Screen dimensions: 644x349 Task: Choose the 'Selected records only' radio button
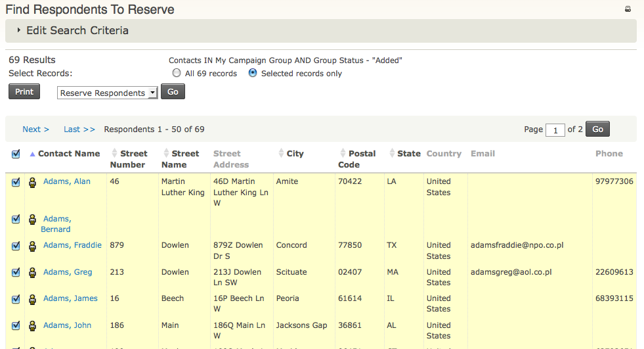[x=253, y=73]
